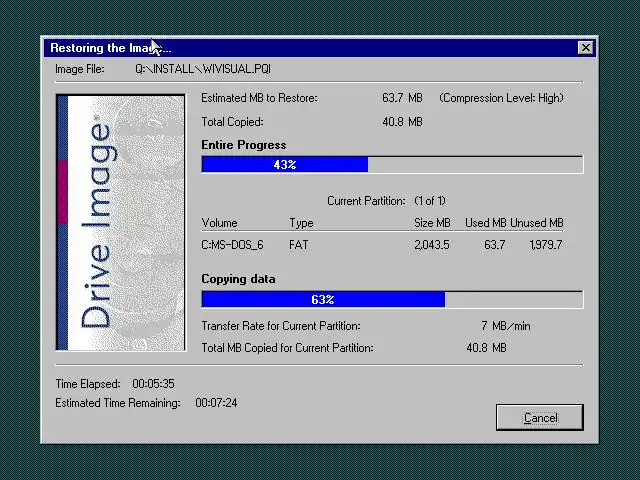This screenshot has width=640, height=480.
Task: Click the Used MB column header
Action: (x=485, y=223)
